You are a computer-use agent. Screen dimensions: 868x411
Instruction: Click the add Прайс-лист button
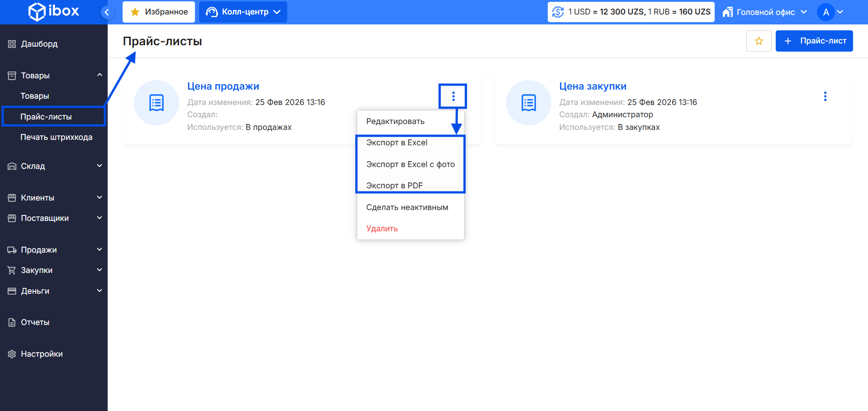tap(814, 41)
